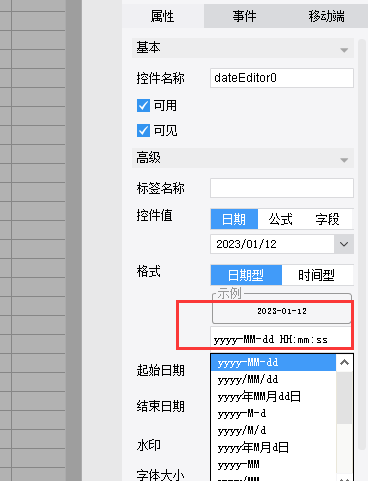The image size is (368, 481).
Task: Select 字段 as control value type
Action: (x=328, y=219)
